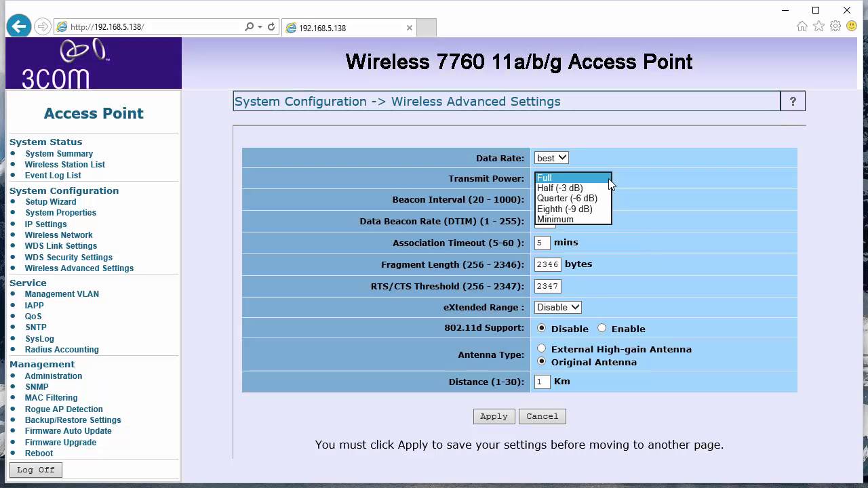Open the favorites star icon

point(818,26)
